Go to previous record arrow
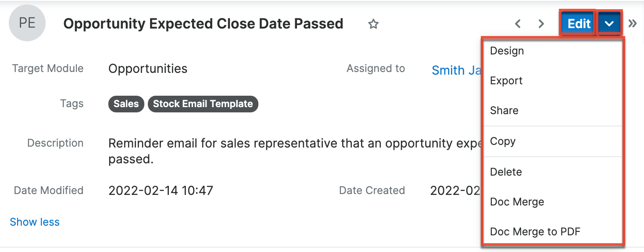 click(518, 24)
